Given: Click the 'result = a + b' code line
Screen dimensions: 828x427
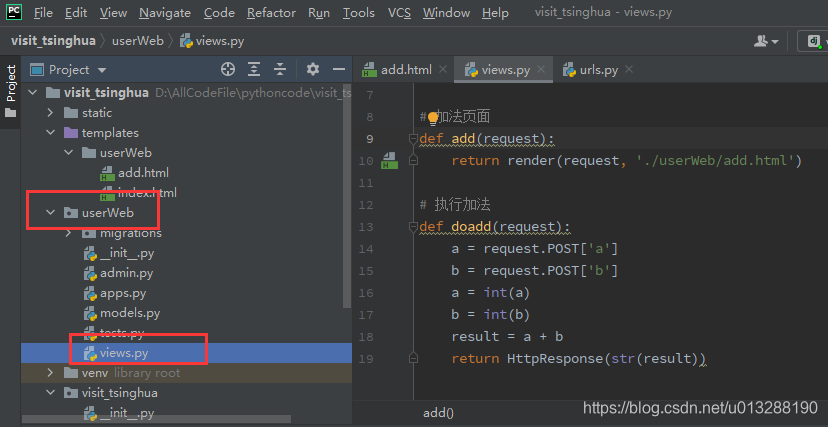Looking at the screenshot, I should click(507, 337).
